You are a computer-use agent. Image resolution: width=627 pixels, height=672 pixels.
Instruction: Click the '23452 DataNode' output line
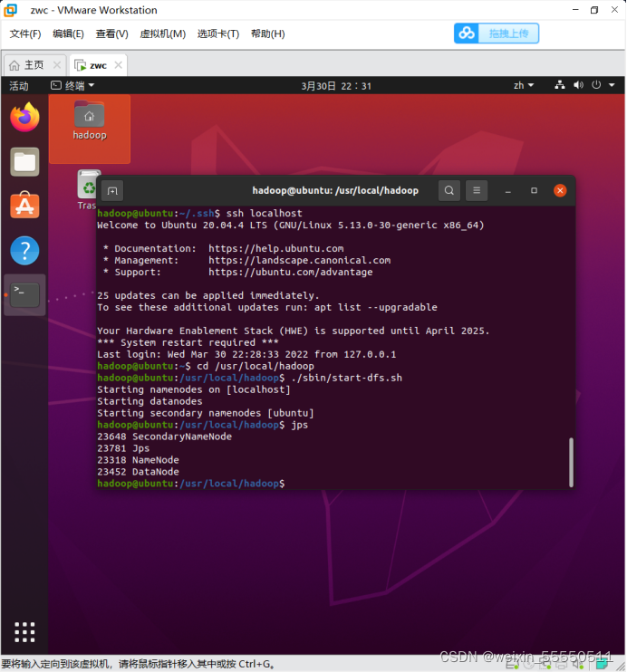click(x=138, y=472)
